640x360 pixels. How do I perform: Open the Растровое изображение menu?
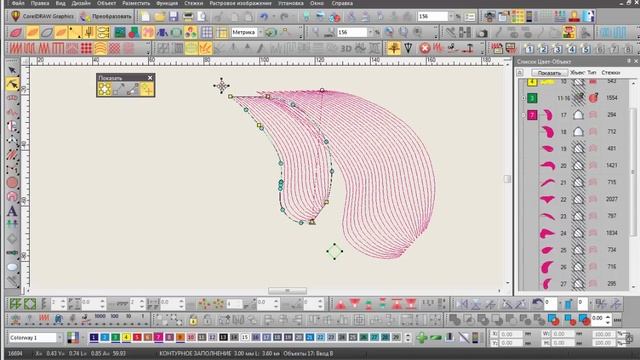(240, 3)
